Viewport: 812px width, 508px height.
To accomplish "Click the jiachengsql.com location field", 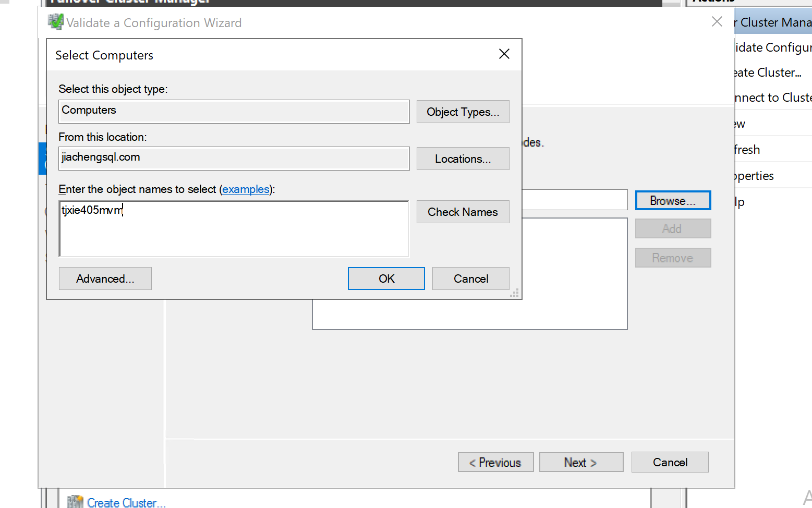I will (234, 158).
